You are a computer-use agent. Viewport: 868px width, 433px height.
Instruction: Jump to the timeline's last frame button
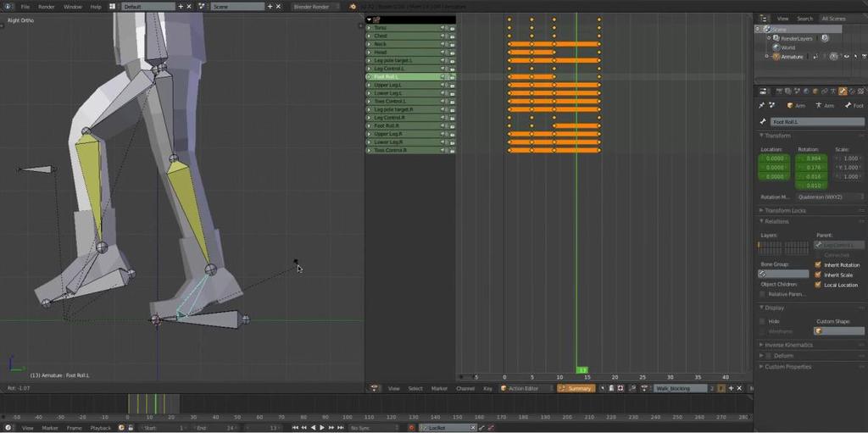[341, 428]
